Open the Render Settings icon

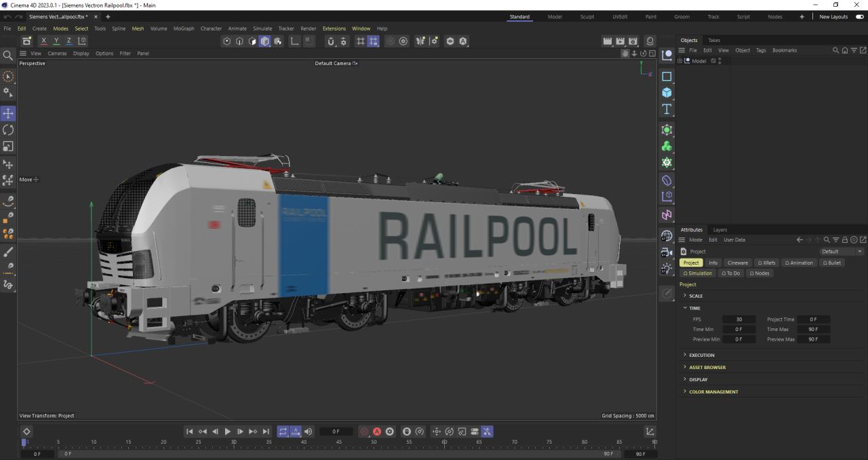[633, 41]
